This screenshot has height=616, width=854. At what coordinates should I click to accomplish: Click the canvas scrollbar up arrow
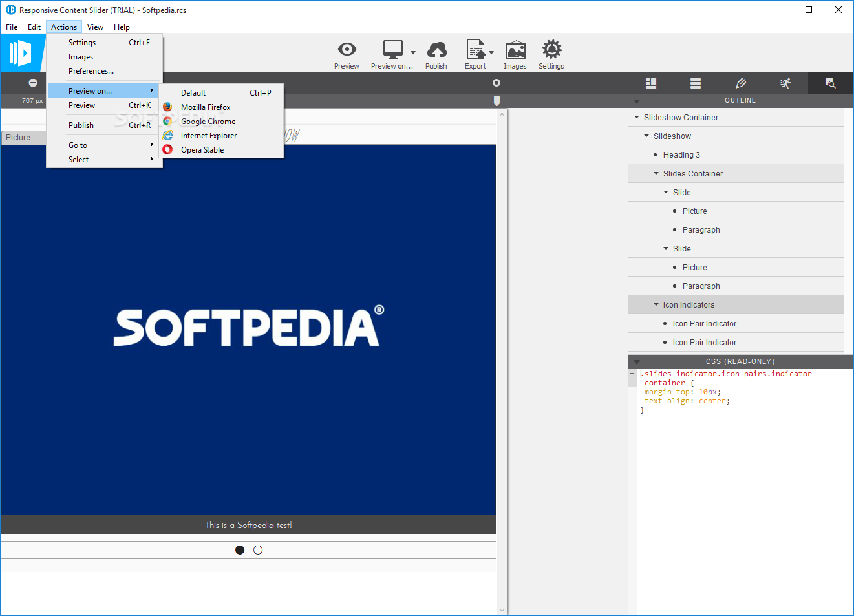(x=502, y=114)
